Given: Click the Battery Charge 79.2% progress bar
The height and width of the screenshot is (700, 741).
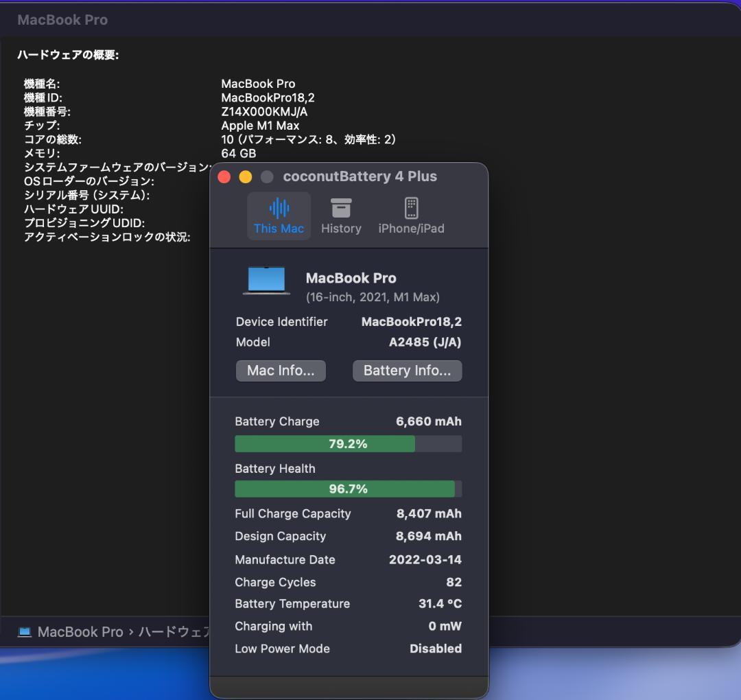Looking at the screenshot, I should [348, 444].
